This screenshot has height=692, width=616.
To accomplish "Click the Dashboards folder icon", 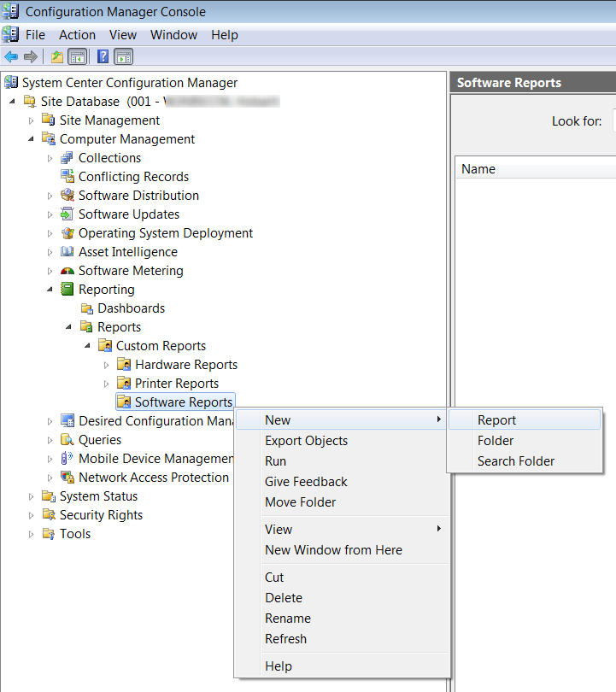I will 86,308.
